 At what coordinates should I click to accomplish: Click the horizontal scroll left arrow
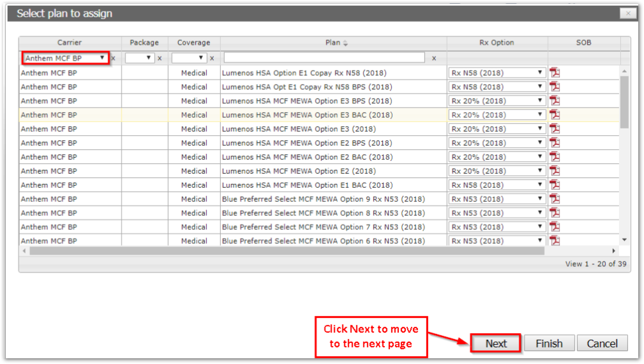point(24,250)
